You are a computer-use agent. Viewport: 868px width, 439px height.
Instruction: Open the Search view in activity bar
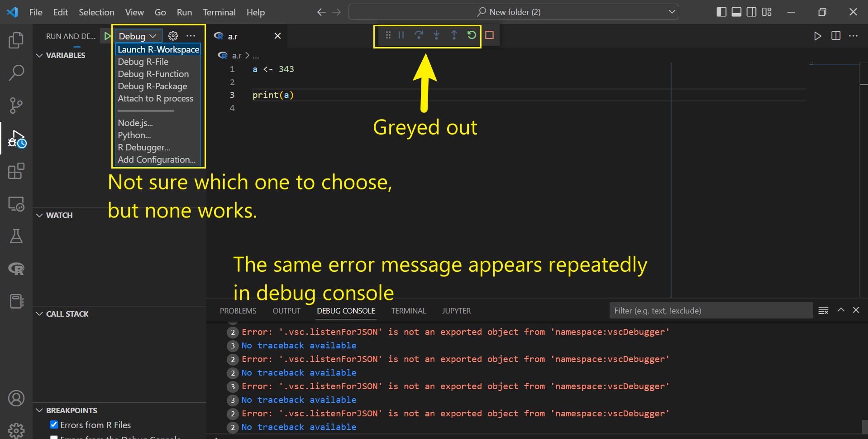pyautogui.click(x=16, y=72)
